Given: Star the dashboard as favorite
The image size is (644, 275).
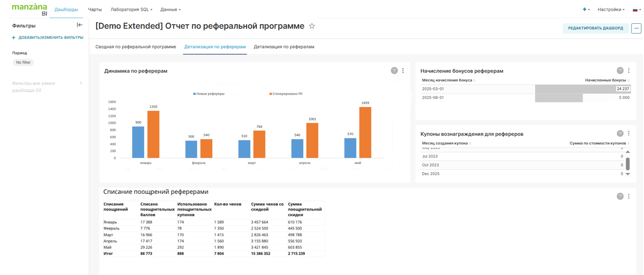Looking at the screenshot, I should click(x=312, y=26).
